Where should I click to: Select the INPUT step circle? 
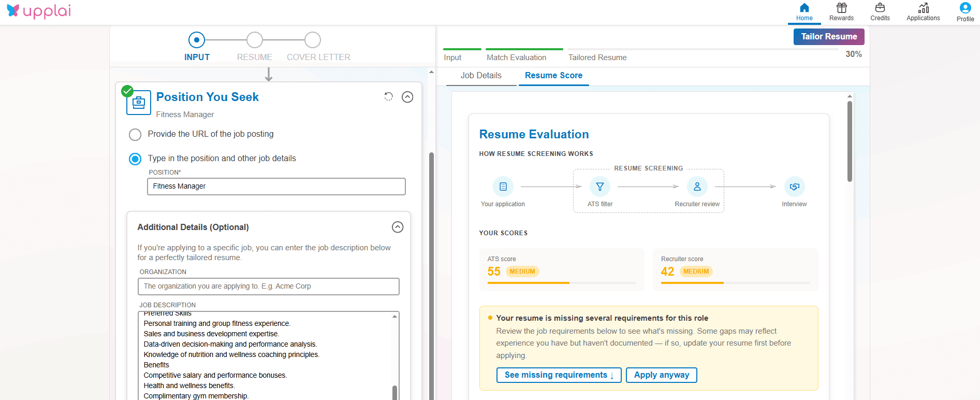click(197, 40)
